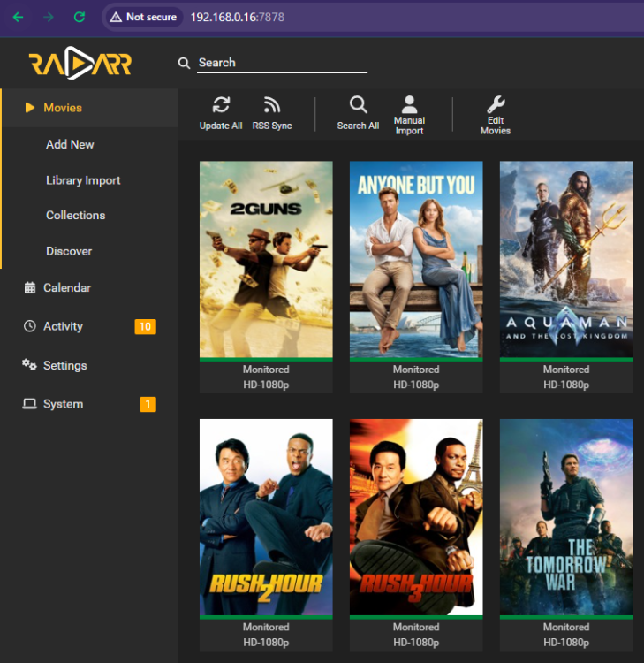Click the Radarr logo
Screen dimensions: 644x663
pos(80,63)
